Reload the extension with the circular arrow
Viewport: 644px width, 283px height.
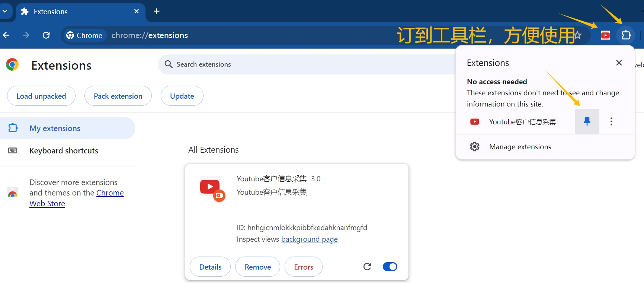click(367, 267)
